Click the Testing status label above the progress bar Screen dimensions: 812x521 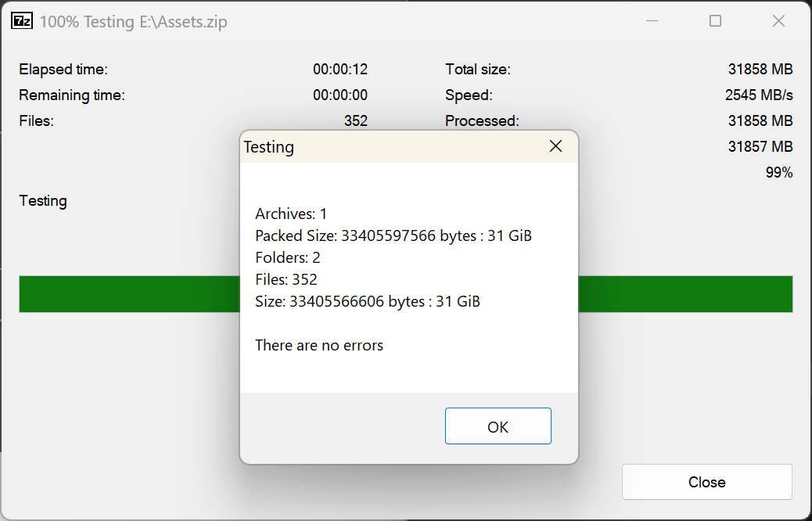pos(43,201)
